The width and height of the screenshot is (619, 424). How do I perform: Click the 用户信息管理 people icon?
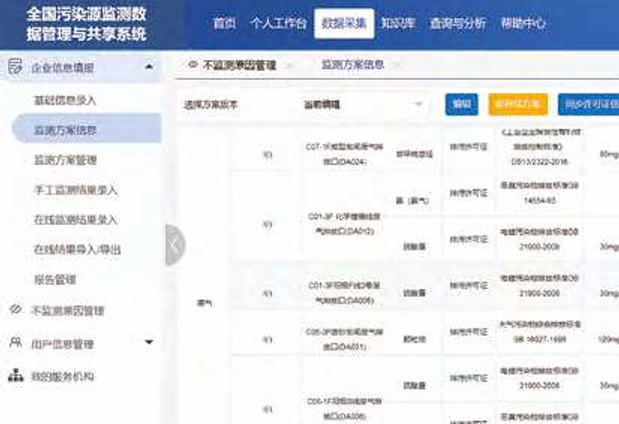[x=15, y=343]
